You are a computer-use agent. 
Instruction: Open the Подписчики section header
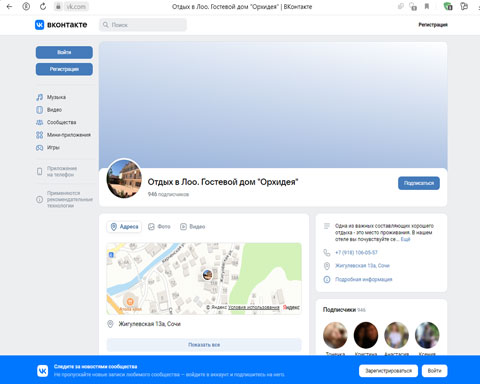coord(344,310)
